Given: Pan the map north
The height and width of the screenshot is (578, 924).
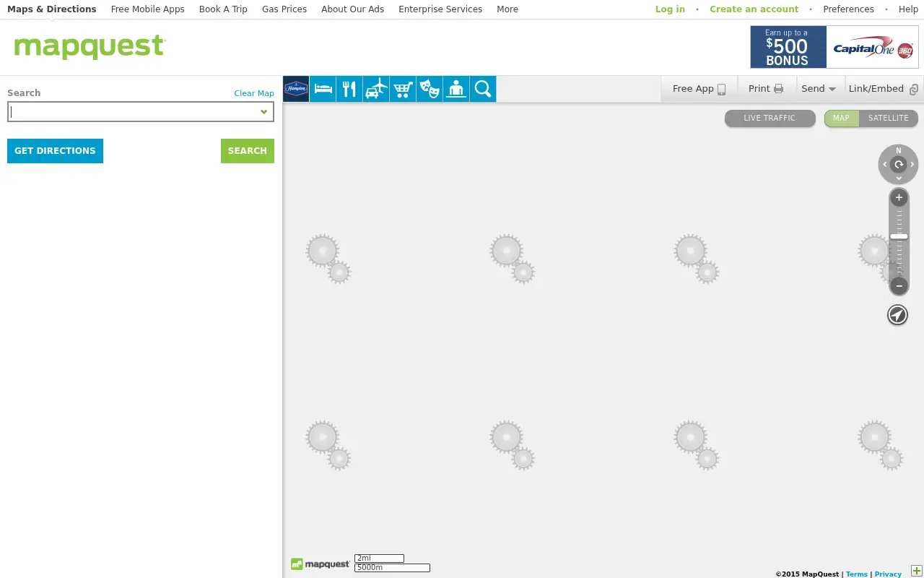Looking at the screenshot, I should point(899,150).
